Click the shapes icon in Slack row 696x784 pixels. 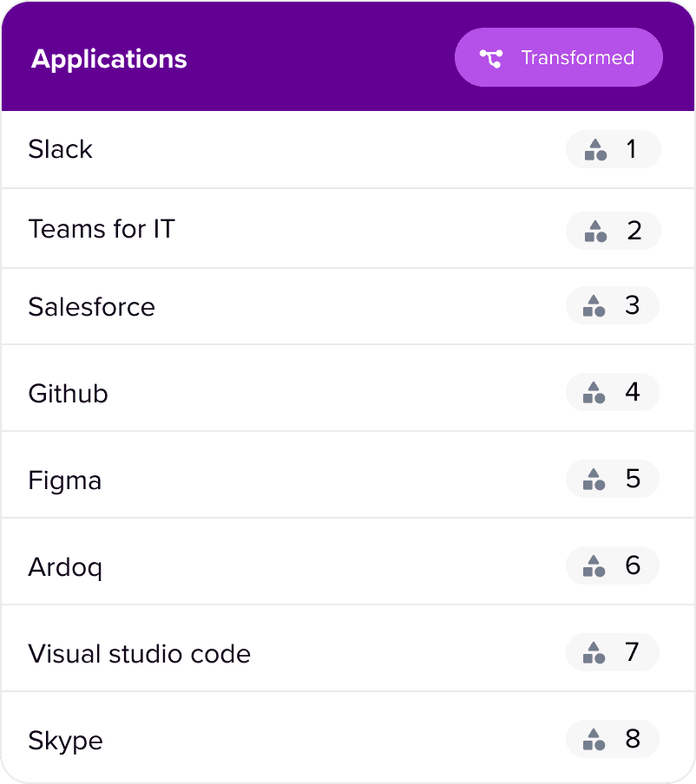[x=594, y=150]
